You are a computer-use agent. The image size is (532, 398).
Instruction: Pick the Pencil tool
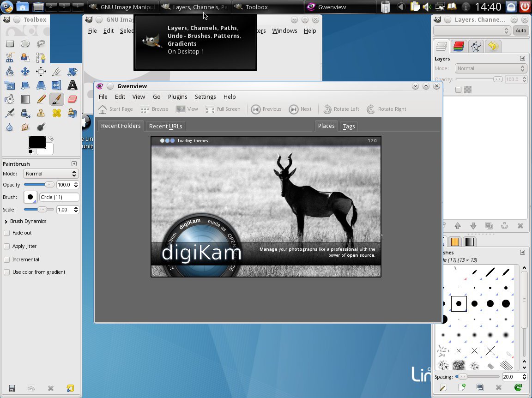(x=41, y=99)
